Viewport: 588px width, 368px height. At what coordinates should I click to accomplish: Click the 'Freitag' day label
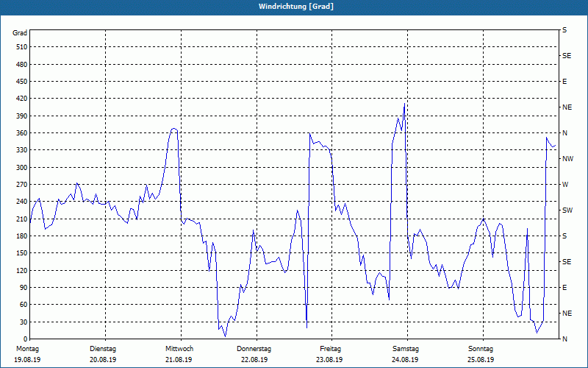330,349
